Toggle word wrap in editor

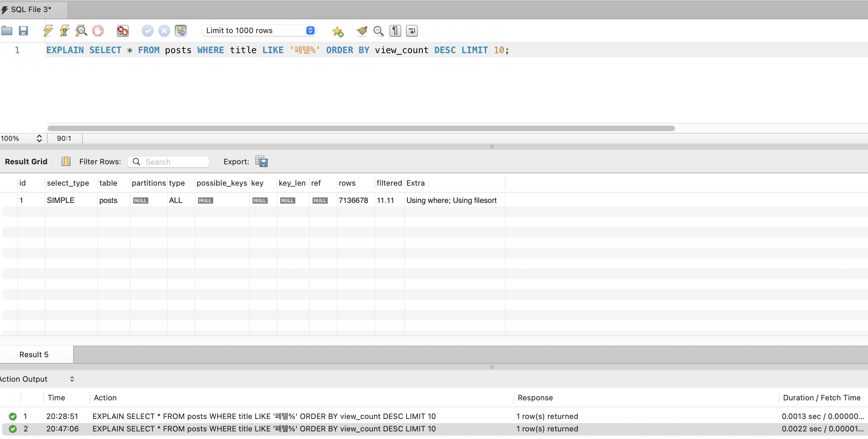point(412,31)
